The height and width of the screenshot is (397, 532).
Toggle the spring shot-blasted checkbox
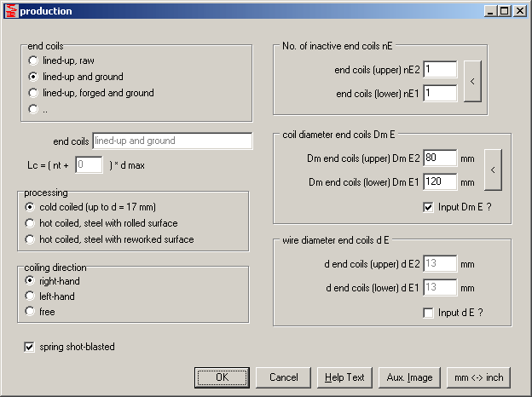point(31,347)
